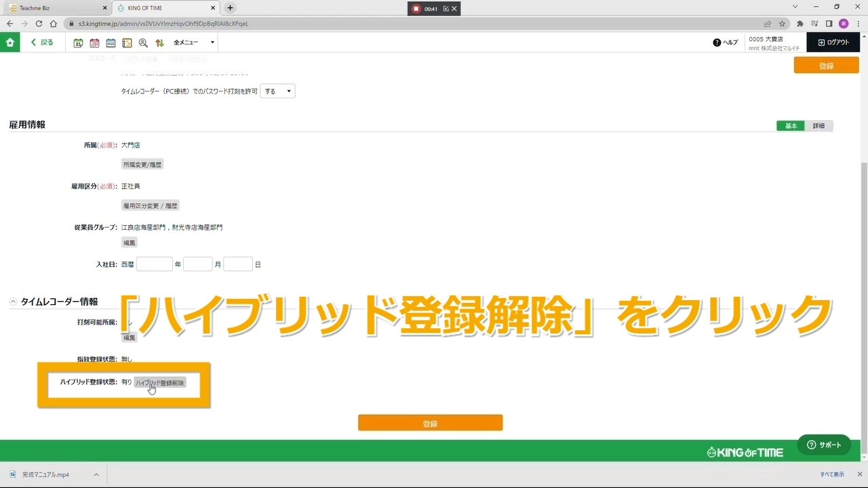Open the yellow list schedule icon

coord(127,43)
